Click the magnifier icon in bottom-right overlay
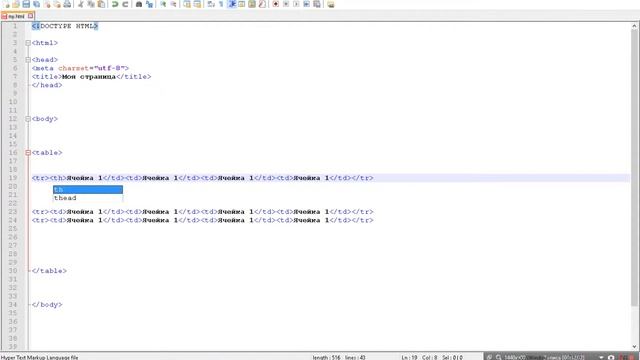This screenshot has height=360, width=640. [498, 357]
